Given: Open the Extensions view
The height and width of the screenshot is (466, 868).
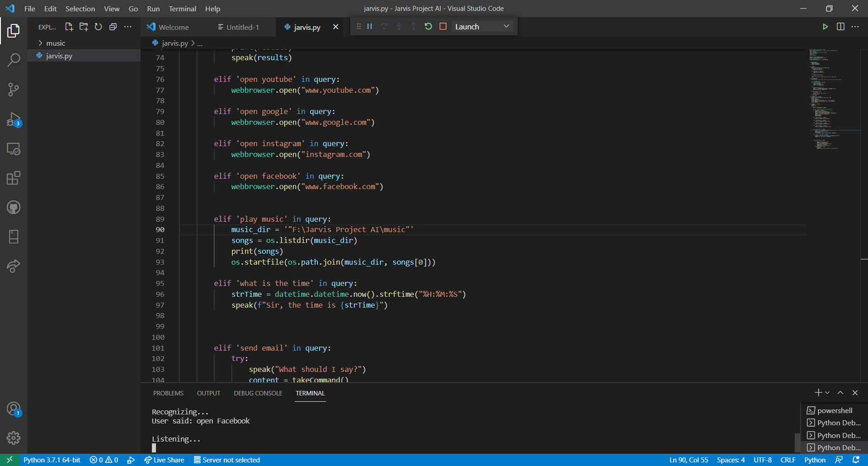Looking at the screenshot, I should click(x=14, y=178).
